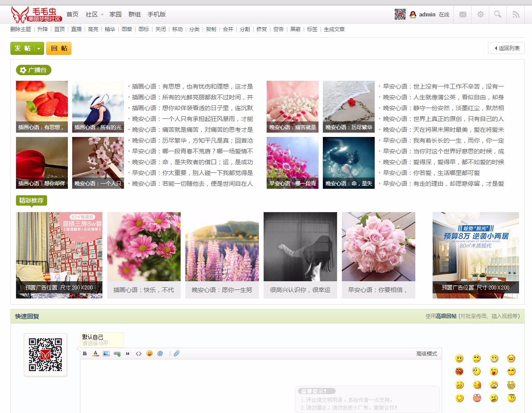
Task: Click the 高级回帖 link
Action: (446, 316)
